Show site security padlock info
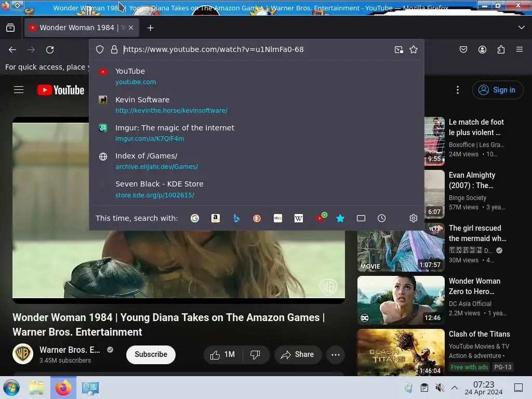The width and height of the screenshot is (532, 399). (114, 49)
